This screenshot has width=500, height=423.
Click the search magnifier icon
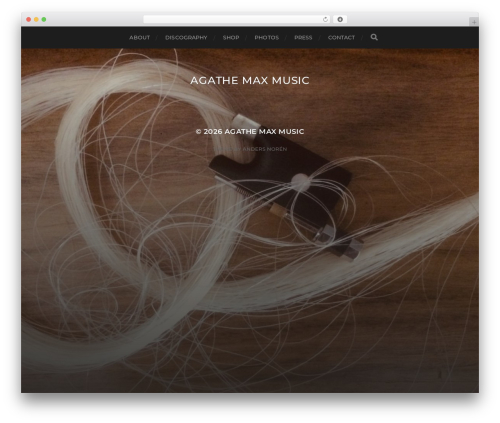tap(374, 37)
